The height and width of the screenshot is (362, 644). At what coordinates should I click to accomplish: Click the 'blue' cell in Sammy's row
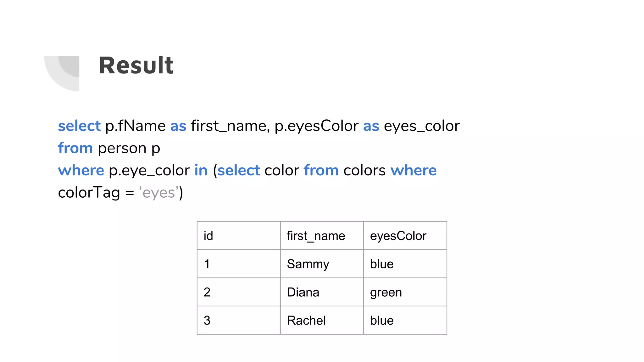tap(405, 264)
